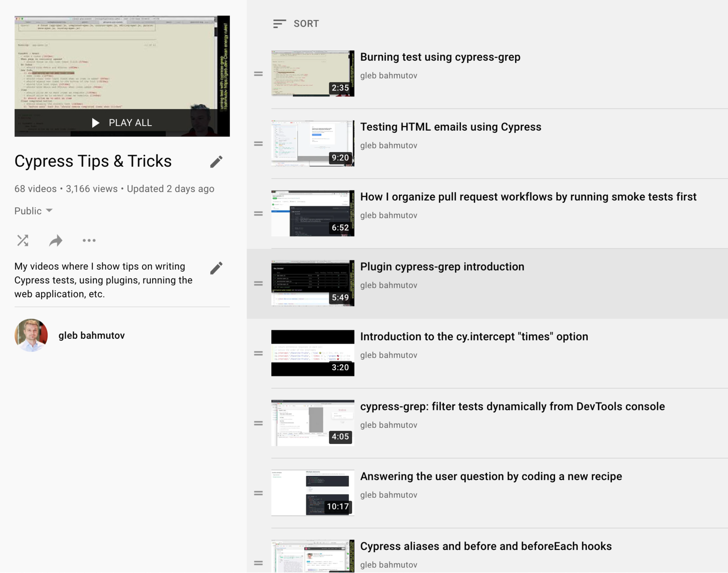This screenshot has height=573, width=728.
Task: Click the Sort icon above video list
Action: (279, 24)
